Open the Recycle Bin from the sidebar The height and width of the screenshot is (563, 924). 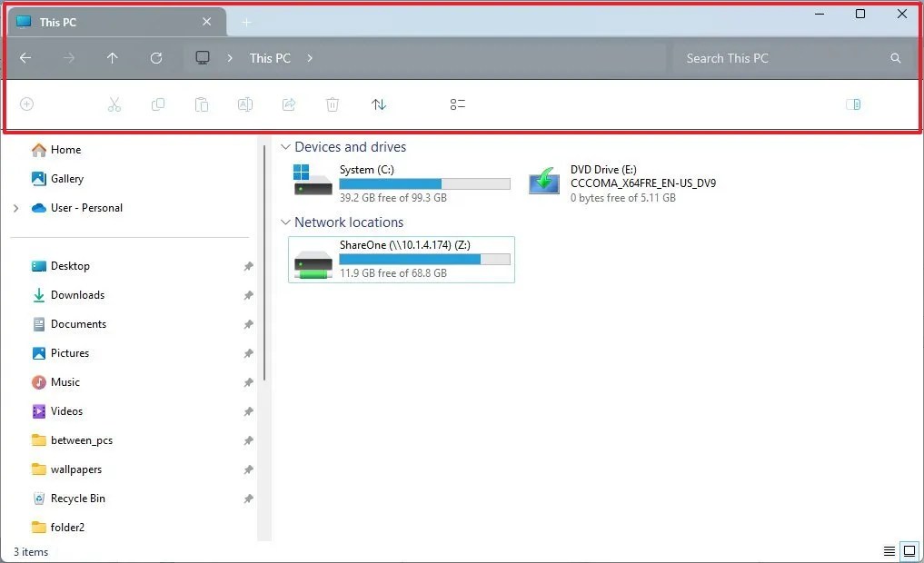[x=77, y=499]
